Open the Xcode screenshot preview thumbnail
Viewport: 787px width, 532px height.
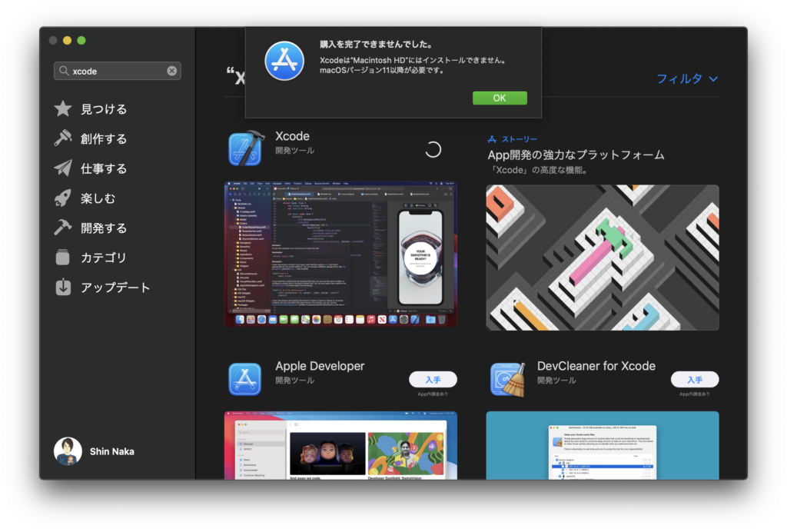(340, 254)
